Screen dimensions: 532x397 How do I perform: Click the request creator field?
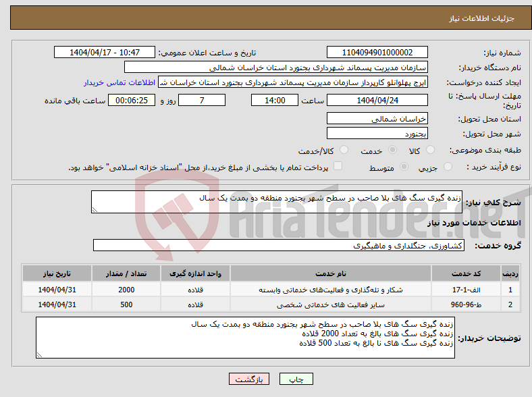pos(293,82)
